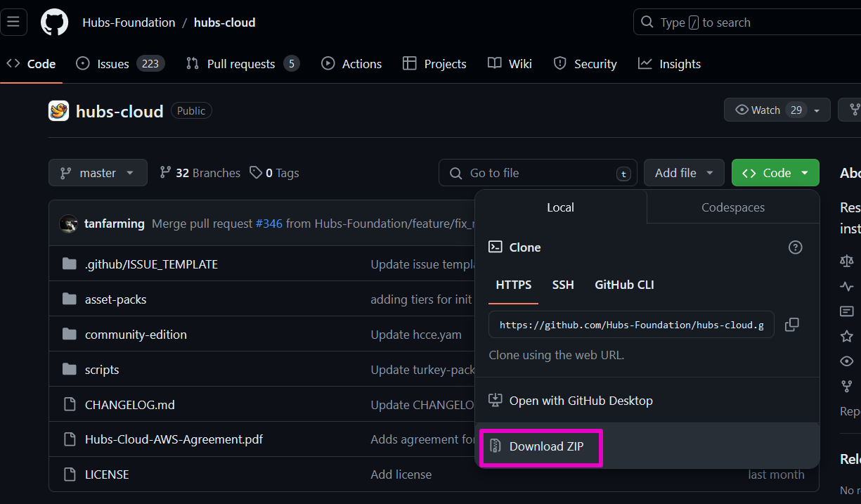Open the 'Add license' commit message
861x504 pixels.
pos(401,474)
